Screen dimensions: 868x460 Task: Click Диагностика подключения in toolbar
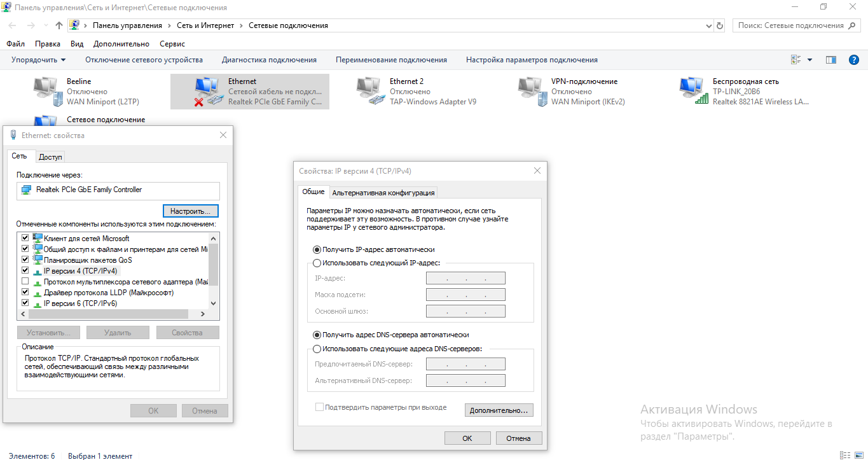269,60
